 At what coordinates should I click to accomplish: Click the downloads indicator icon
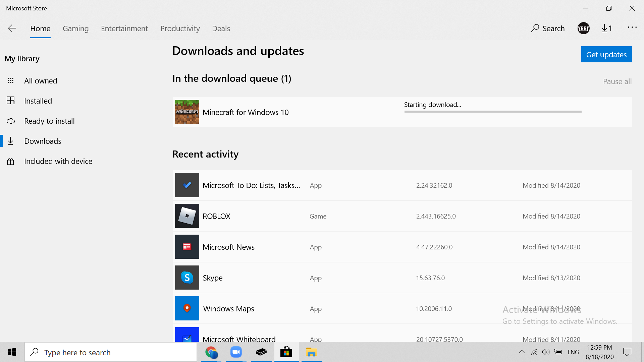pos(606,28)
